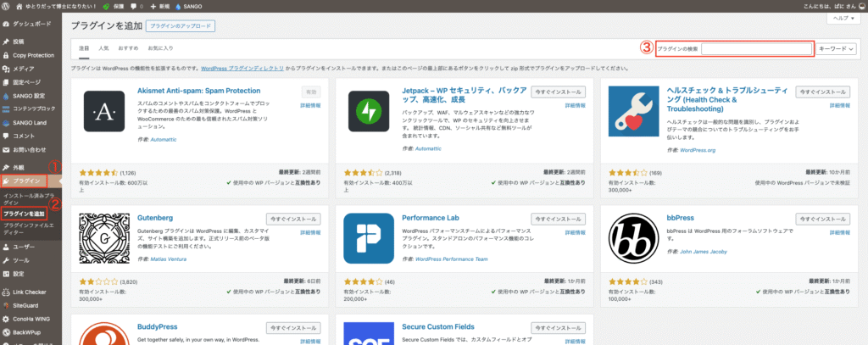Open the WordPress プラグインディレクトリ link
The width and height of the screenshot is (868, 345).
[242, 69]
